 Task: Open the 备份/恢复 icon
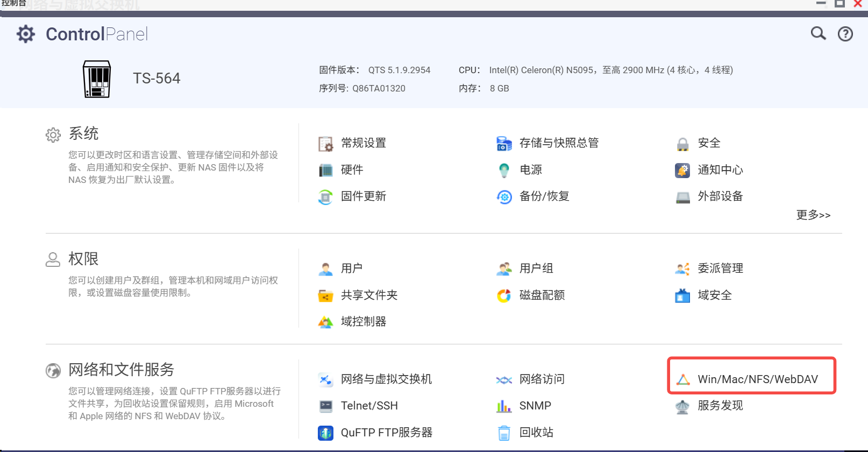click(x=504, y=197)
